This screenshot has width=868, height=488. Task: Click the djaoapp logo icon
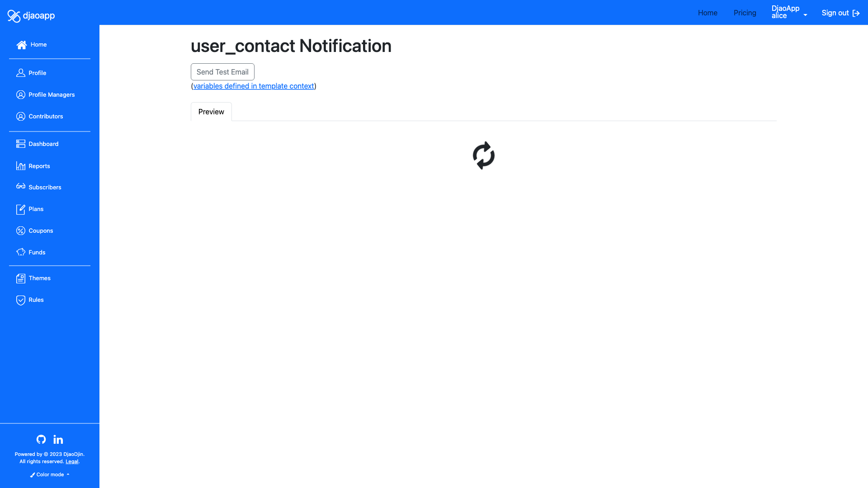coord(14,16)
